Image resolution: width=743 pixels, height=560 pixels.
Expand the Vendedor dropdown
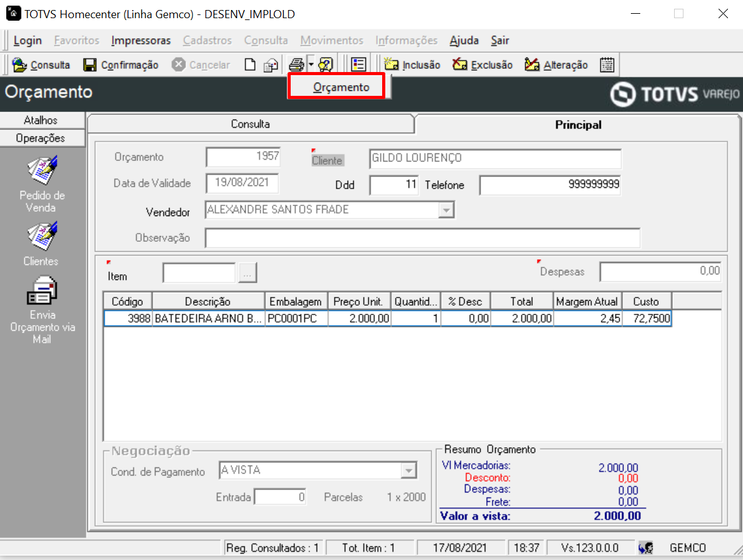click(x=445, y=210)
